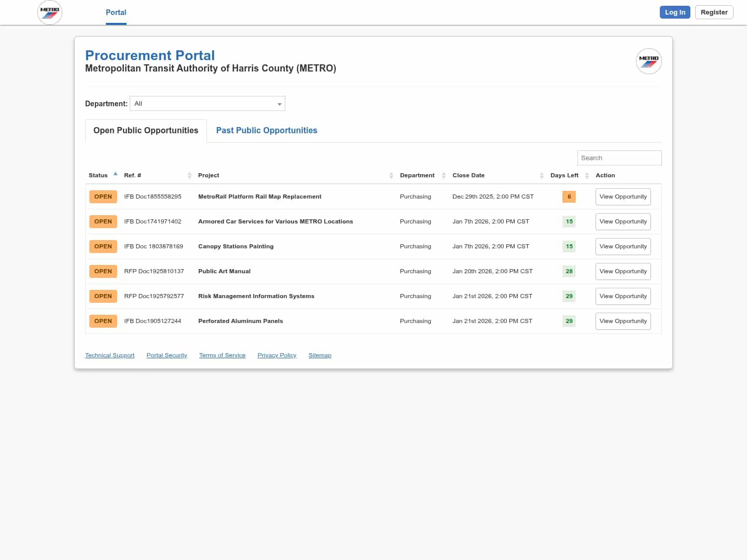Sort by Ref. # column arrows
The image size is (747, 560).
(x=189, y=175)
